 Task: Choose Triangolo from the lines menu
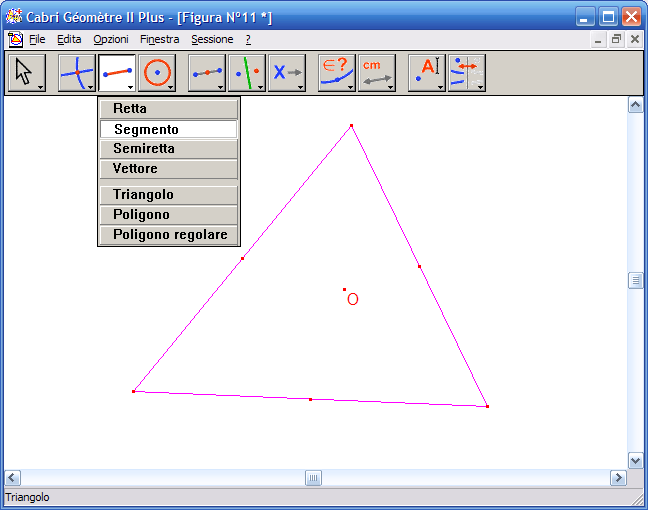point(169,195)
